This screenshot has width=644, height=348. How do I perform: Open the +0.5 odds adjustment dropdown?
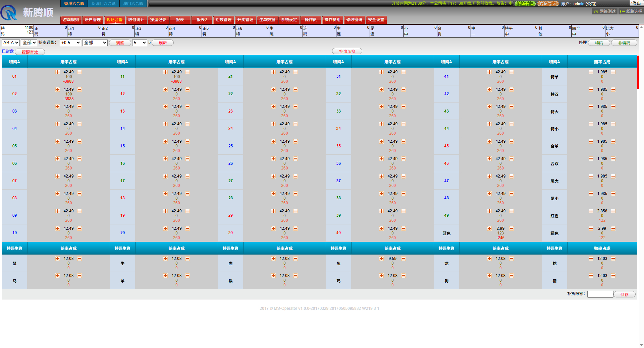click(x=70, y=43)
